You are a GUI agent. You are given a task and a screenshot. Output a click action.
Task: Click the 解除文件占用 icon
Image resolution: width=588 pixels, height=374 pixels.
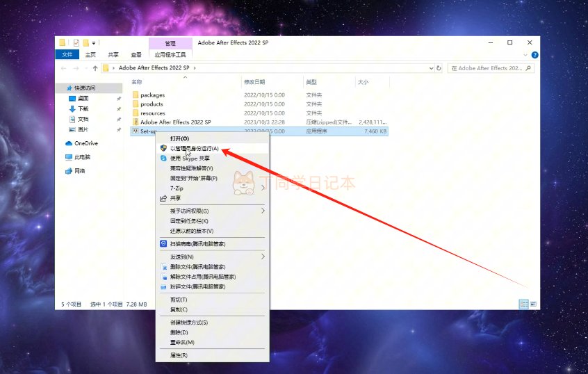tap(164, 277)
